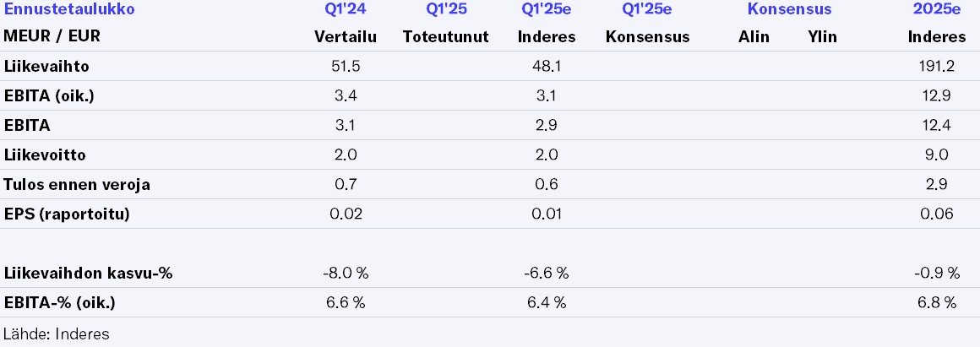Select the EBITA-% (oik.) row label
Image resolution: width=980 pixels, height=347 pixels.
(x=59, y=302)
